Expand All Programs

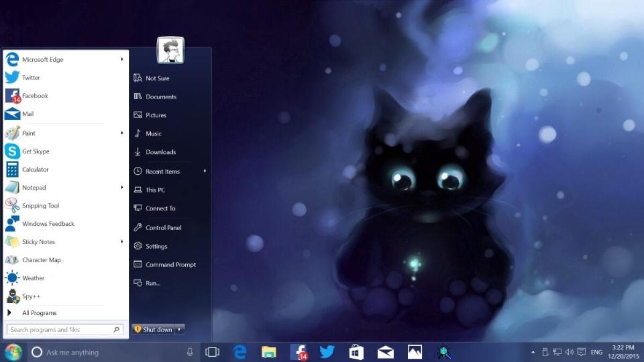click(40, 313)
